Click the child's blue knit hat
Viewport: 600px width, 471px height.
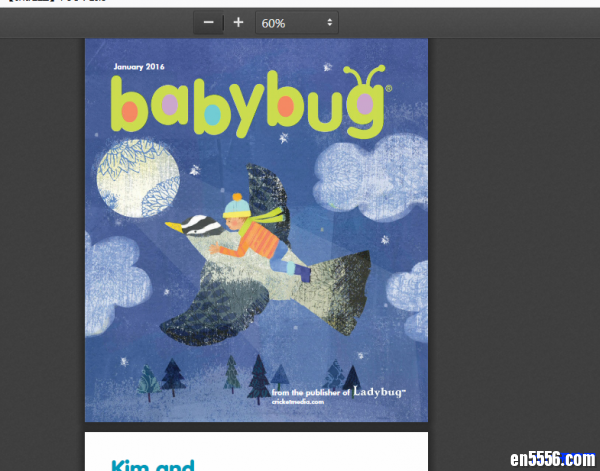point(236,206)
